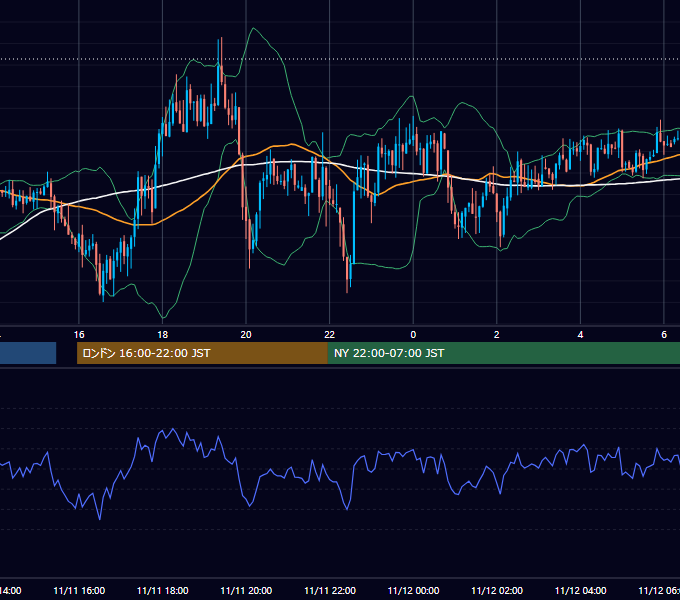The height and width of the screenshot is (600, 680).
Task: Click the 11/11 22:00 date label
Action: (330, 591)
